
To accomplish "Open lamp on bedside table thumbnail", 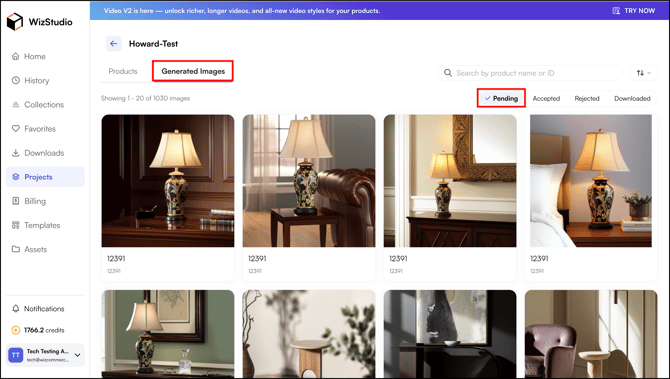I will [x=591, y=181].
